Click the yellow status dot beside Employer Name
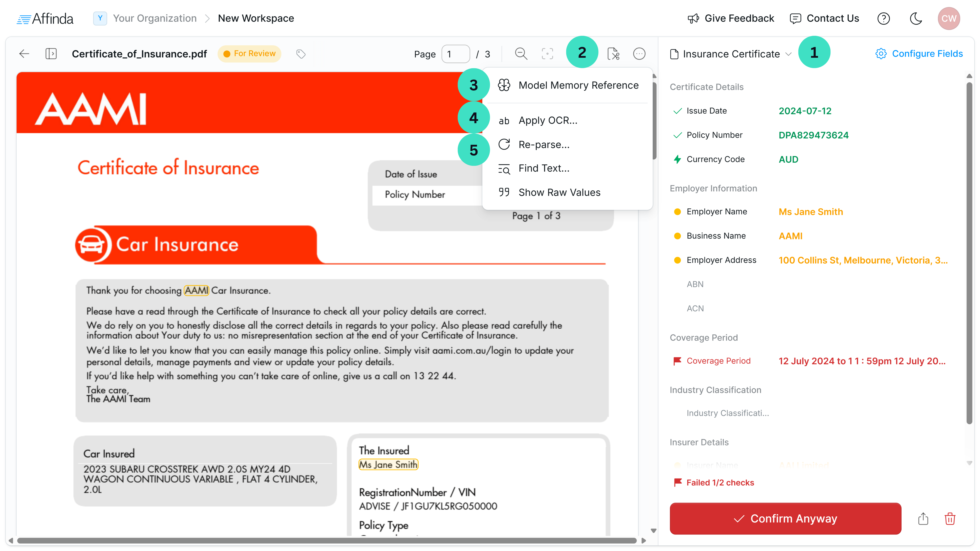Viewport: 980px width, 551px height. [x=677, y=212]
